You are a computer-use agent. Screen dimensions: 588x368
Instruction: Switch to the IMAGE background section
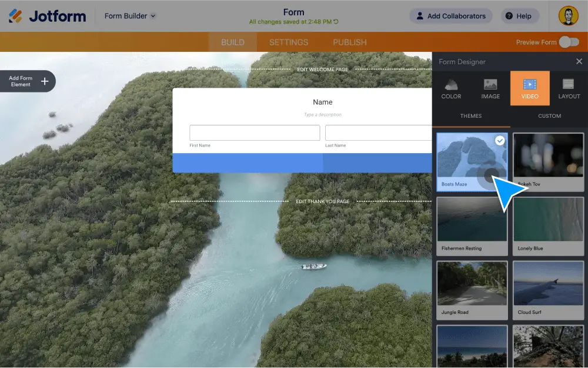pyautogui.click(x=490, y=88)
